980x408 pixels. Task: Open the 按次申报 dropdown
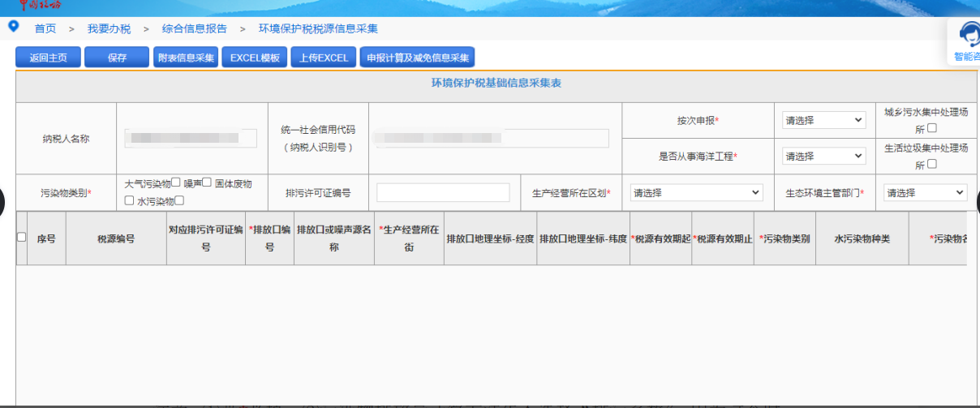click(824, 120)
